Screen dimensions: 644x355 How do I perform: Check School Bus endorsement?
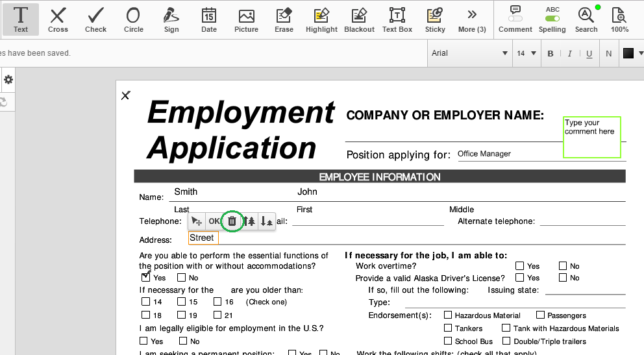(448, 341)
